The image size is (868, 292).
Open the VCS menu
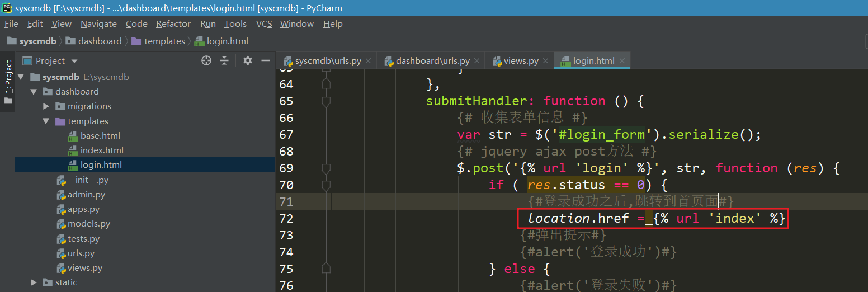click(264, 23)
